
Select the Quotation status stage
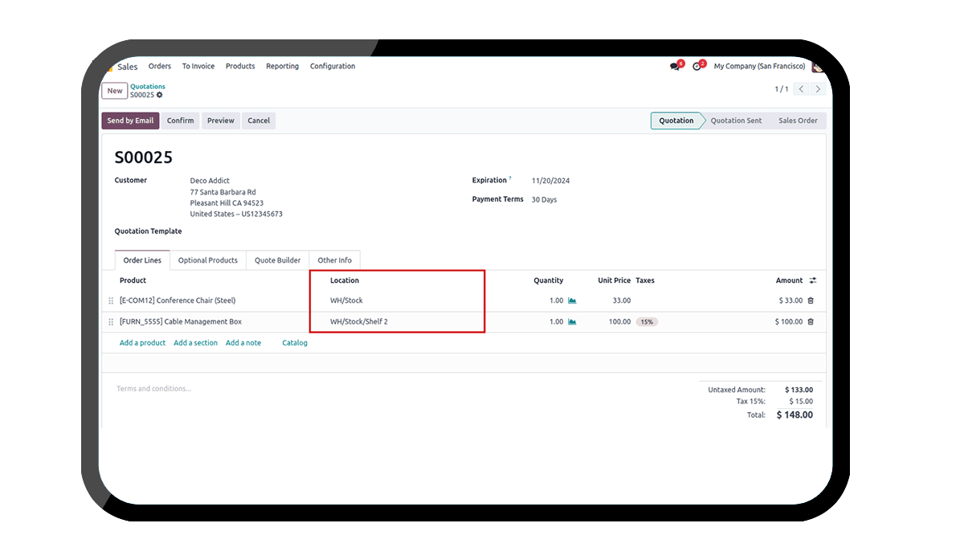tap(676, 121)
